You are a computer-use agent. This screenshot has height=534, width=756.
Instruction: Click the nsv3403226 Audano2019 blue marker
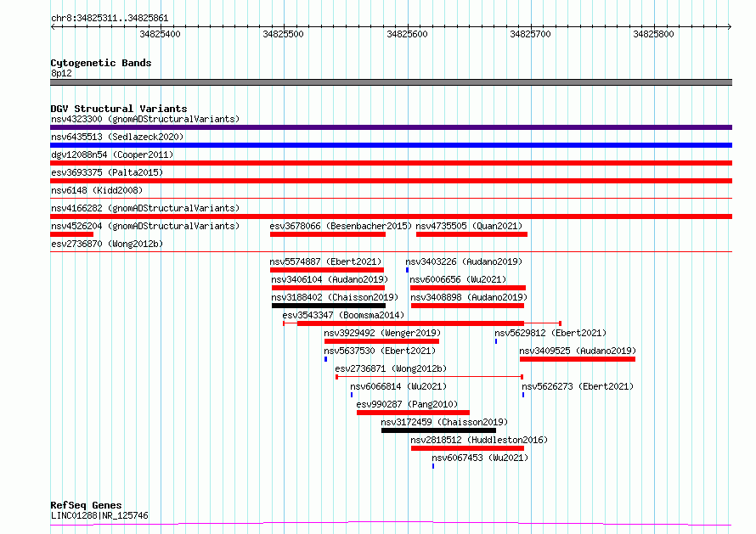[407, 270]
